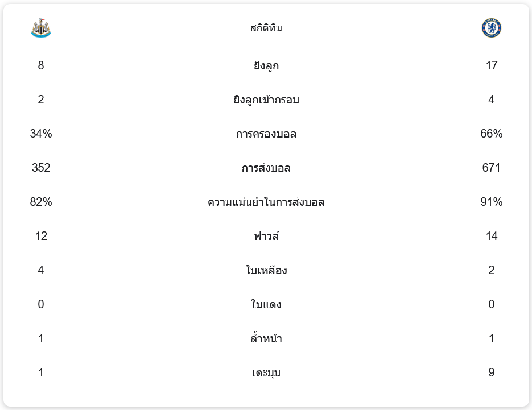Select Chelsea's 66% possession value
532x410 pixels.
(491, 134)
